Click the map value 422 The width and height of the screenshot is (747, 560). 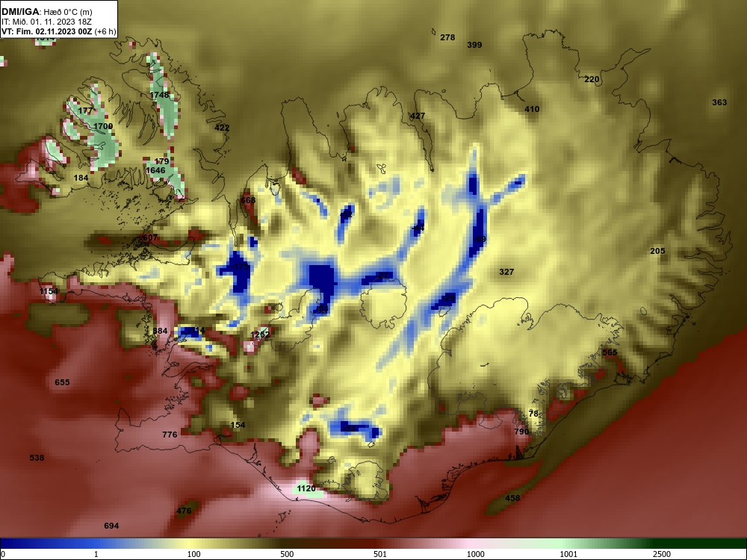(222, 128)
